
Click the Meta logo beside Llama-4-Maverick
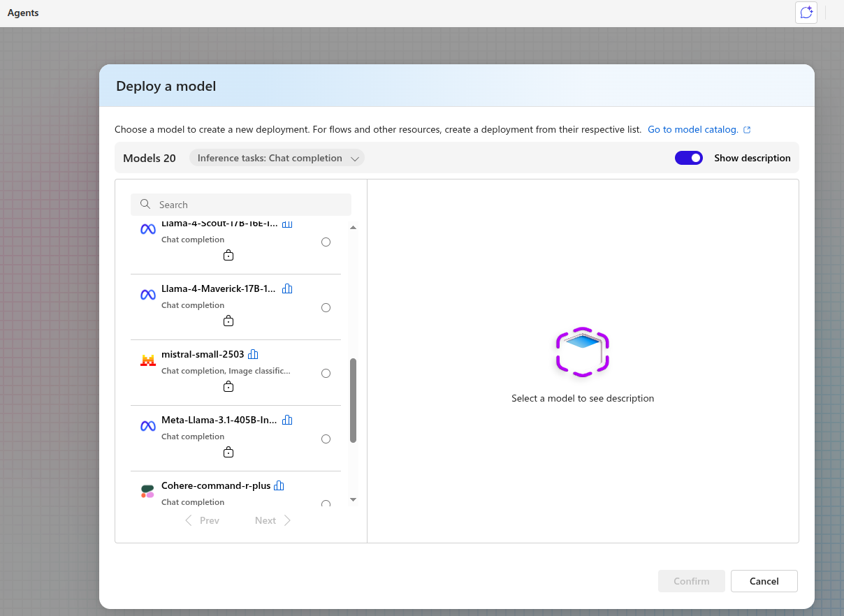pos(147,295)
